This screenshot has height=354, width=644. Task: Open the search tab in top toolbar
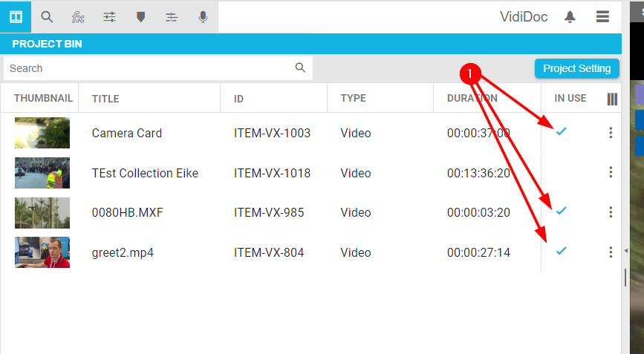(47, 16)
